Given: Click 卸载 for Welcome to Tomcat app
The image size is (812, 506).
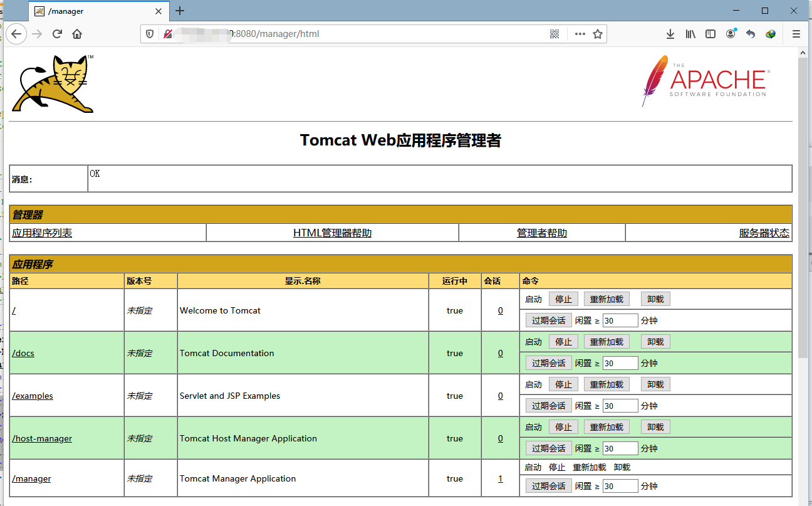Looking at the screenshot, I should (x=655, y=299).
